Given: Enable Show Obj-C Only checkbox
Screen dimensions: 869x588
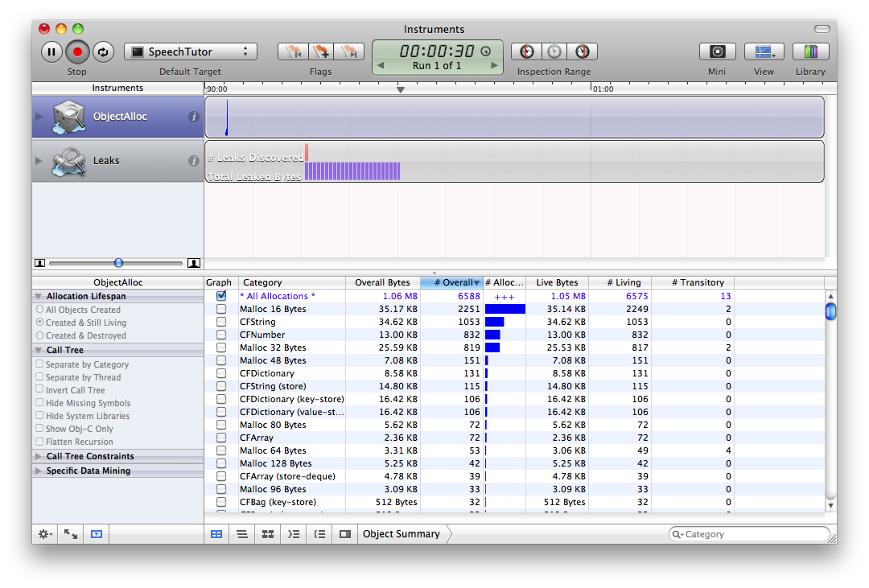Looking at the screenshot, I should (x=39, y=428).
